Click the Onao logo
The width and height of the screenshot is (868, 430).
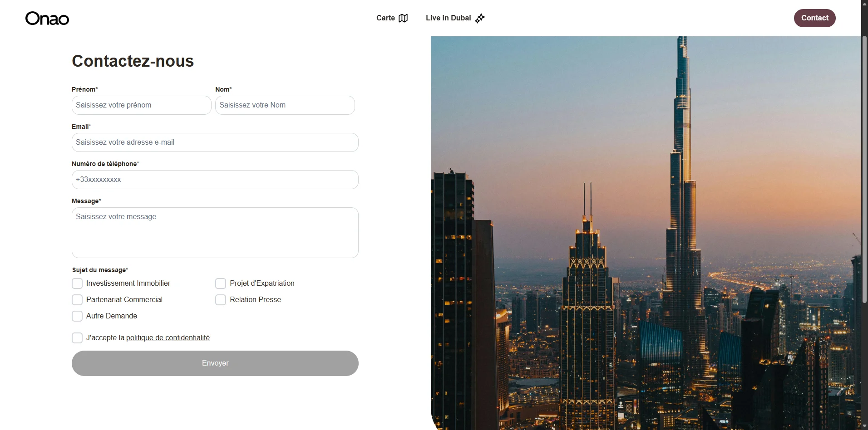tap(47, 18)
